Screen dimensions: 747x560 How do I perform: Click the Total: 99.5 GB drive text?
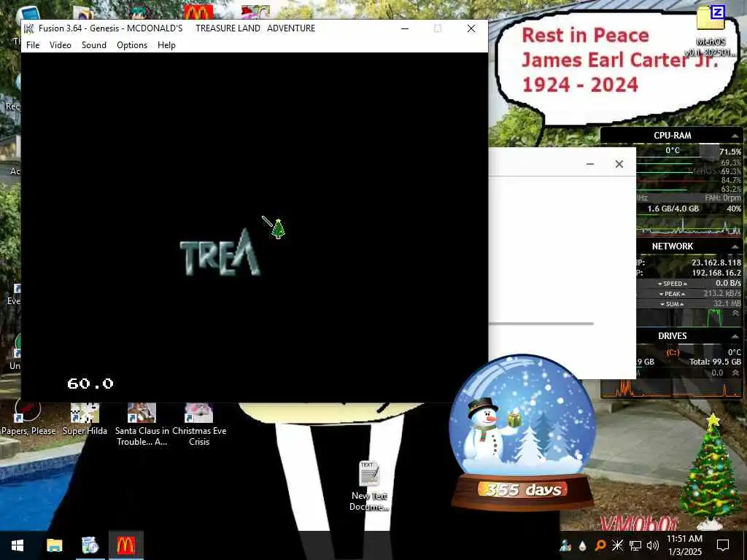click(x=715, y=362)
